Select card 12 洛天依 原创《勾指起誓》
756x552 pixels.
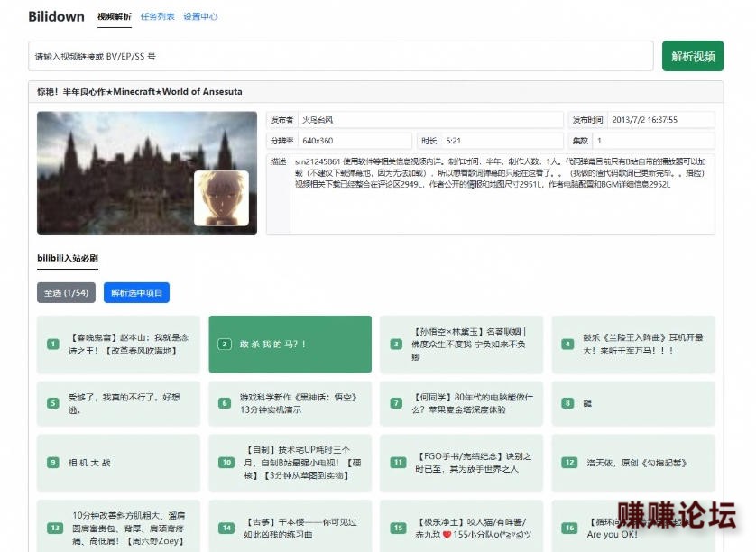click(633, 463)
